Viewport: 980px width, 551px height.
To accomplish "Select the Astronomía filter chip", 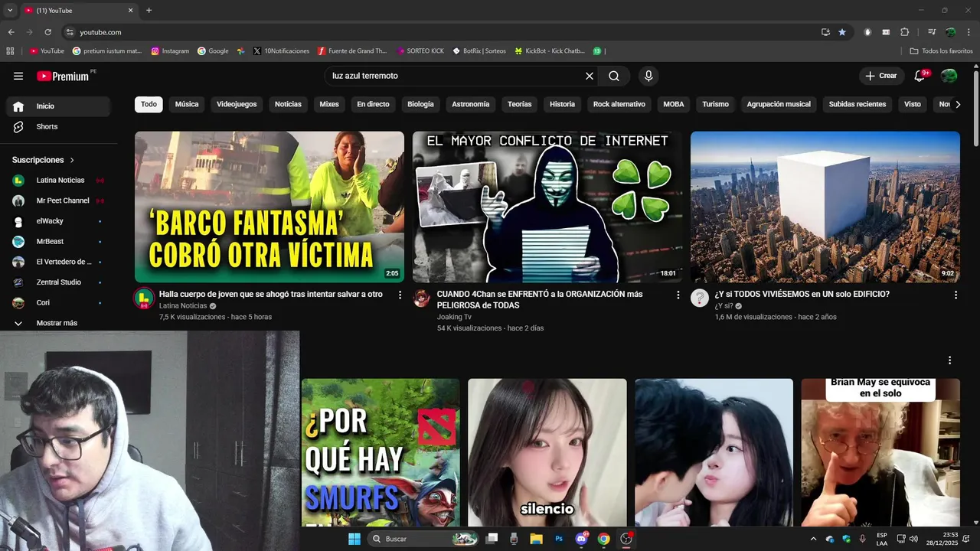I will (471, 104).
